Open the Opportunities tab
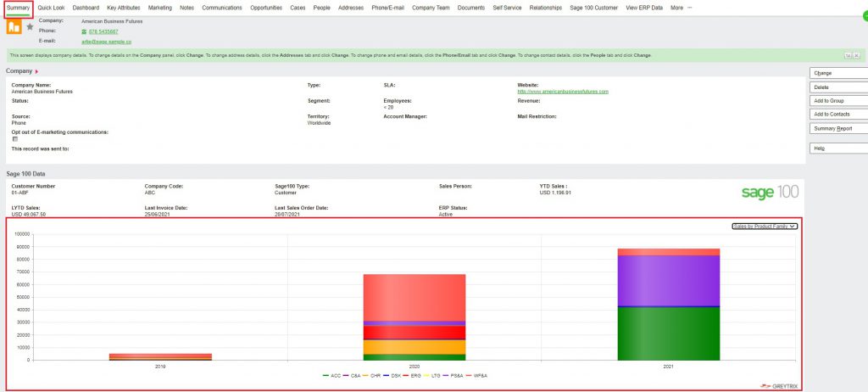 266,8
